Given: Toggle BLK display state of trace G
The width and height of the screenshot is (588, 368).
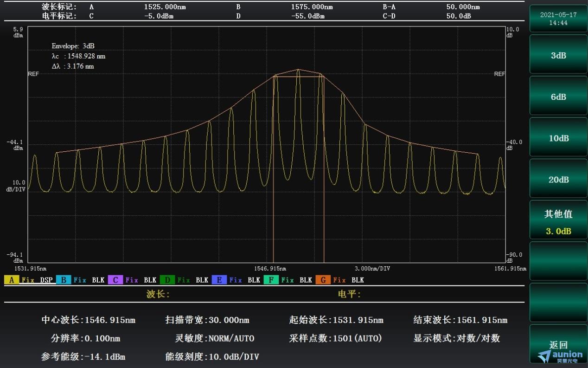Looking at the screenshot, I should (x=358, y=280).
